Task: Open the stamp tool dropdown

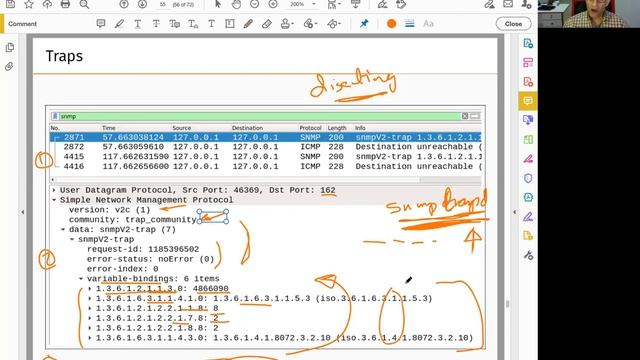Action: coord(287,24)
